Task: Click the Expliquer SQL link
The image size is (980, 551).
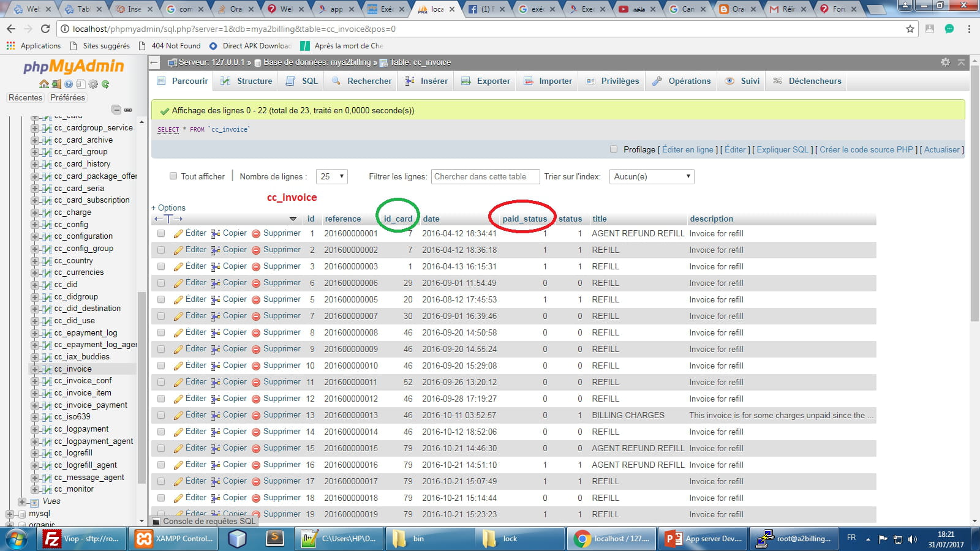Action: 782,149
